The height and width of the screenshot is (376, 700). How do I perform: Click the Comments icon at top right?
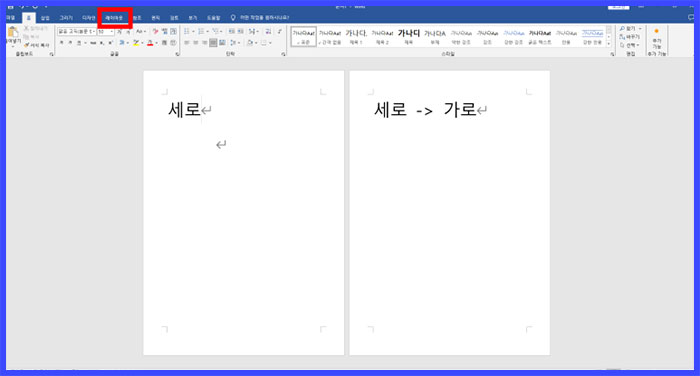tap(691, 17)
